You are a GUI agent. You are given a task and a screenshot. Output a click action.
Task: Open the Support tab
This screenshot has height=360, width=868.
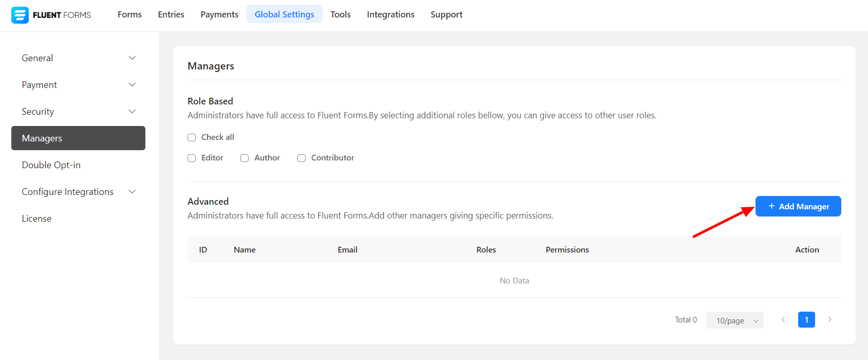coord(446,14)
